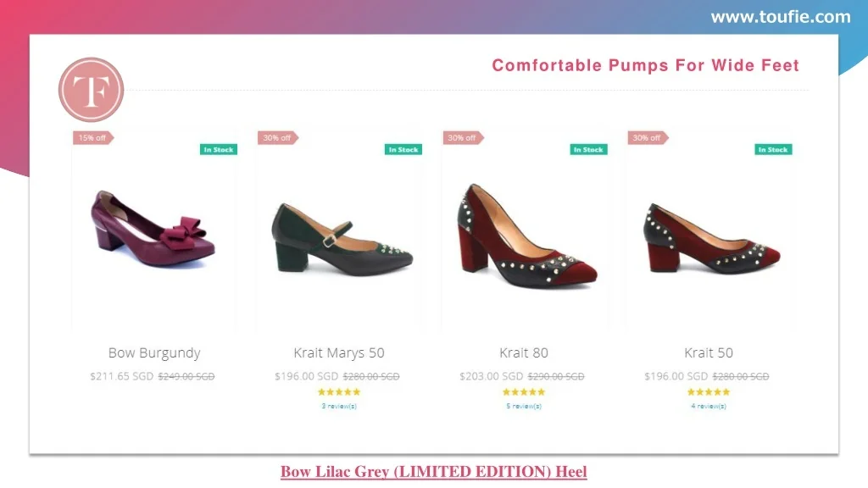The image size is (868, 488).
Task: Click In Stock badge on Krait 50
Action: pos(773,150)
